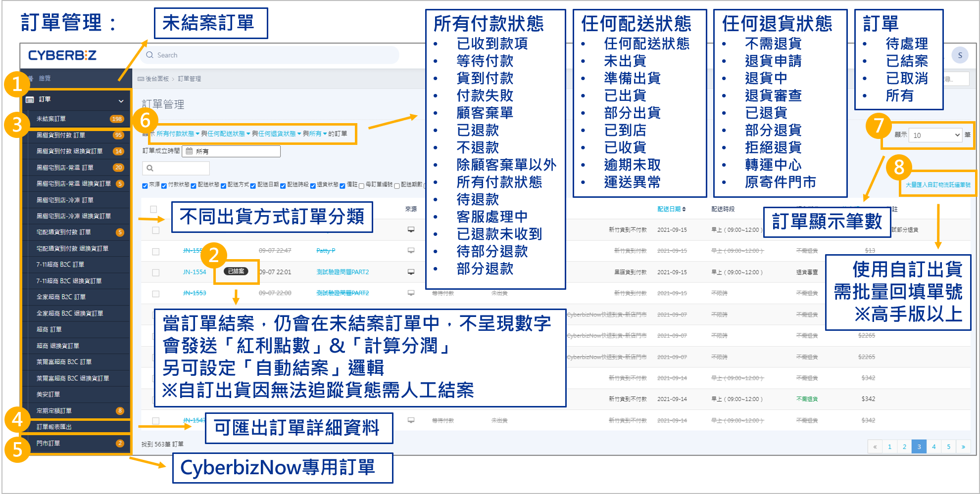Click the 大量匯入自訂物流託運單號 link

(x=938, y=185)
